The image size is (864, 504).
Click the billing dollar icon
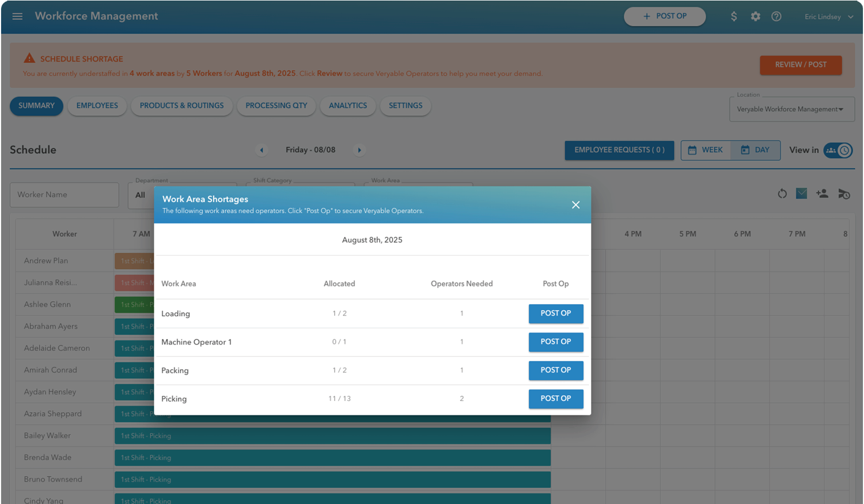pyautogui.click(x=734, y=16)
